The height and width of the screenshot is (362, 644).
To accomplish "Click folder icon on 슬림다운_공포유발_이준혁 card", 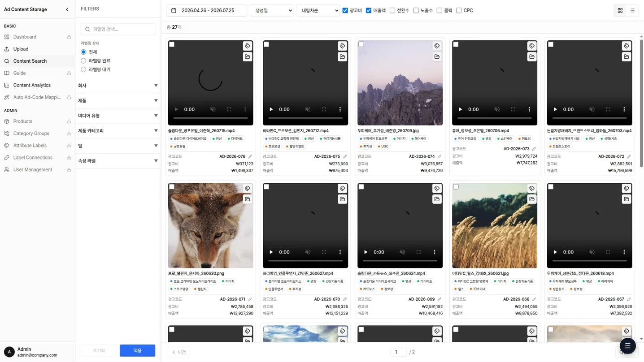I will (x=248, y=56).
